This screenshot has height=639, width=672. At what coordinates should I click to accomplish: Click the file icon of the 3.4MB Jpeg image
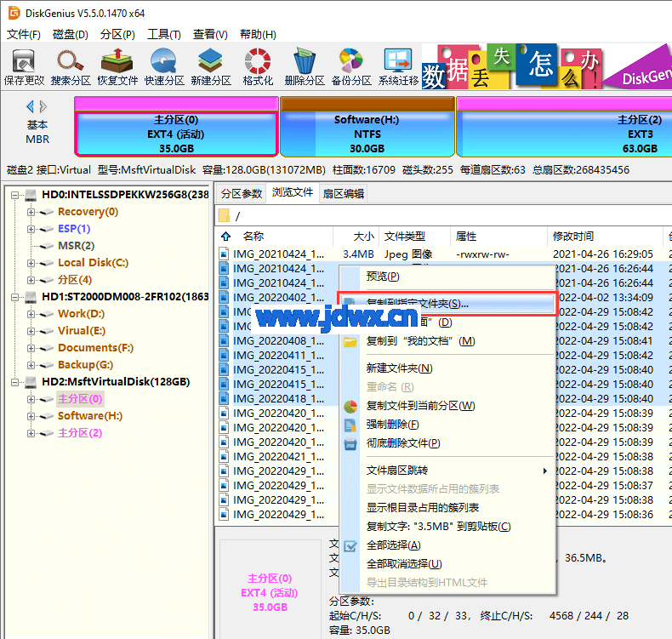pyautogui.click(x=224, y=254)
